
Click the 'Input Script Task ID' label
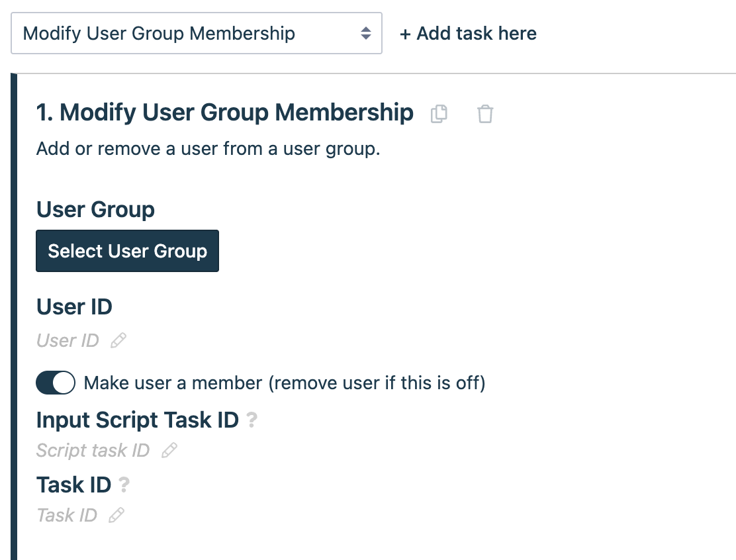click(x=138, y=420)
